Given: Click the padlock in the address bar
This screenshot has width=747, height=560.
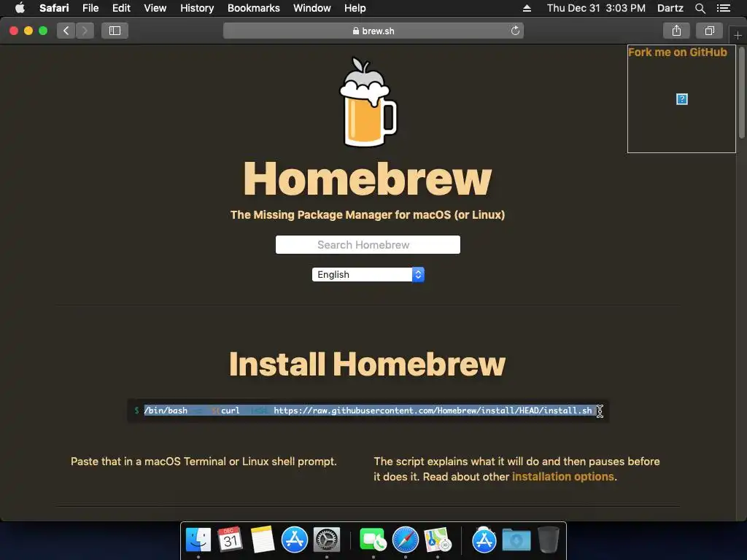Looking at the screenshot, I should 356,31.
